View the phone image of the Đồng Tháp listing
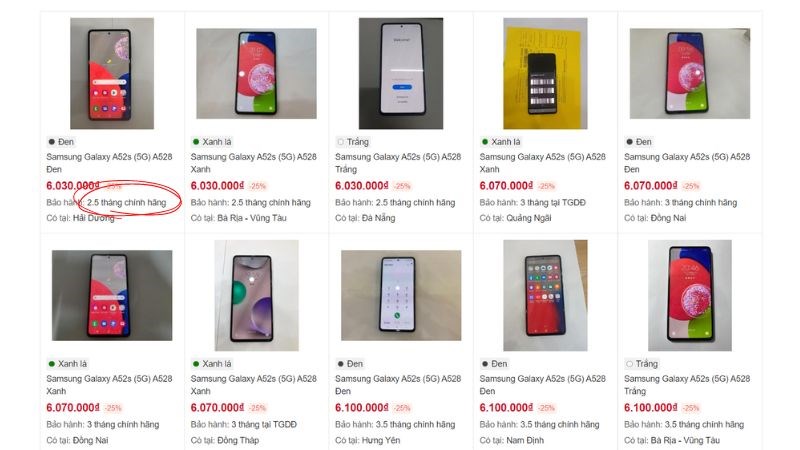Viewport: 800px width, 450px height. coord(257,295)
